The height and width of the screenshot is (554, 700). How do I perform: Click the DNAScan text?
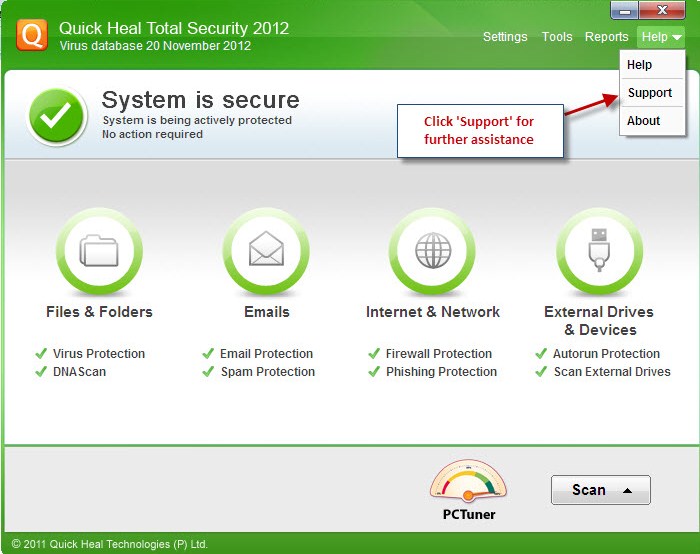click(x=79, y=371)
